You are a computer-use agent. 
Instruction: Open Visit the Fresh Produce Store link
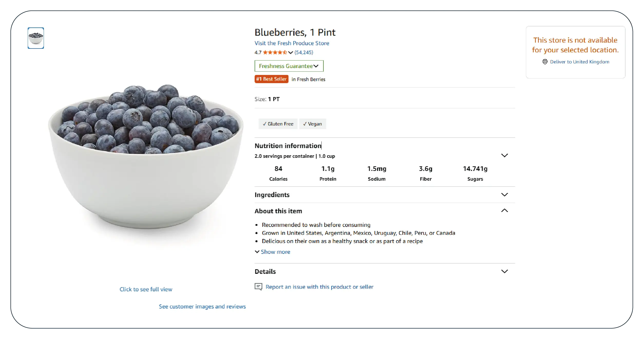292,43
